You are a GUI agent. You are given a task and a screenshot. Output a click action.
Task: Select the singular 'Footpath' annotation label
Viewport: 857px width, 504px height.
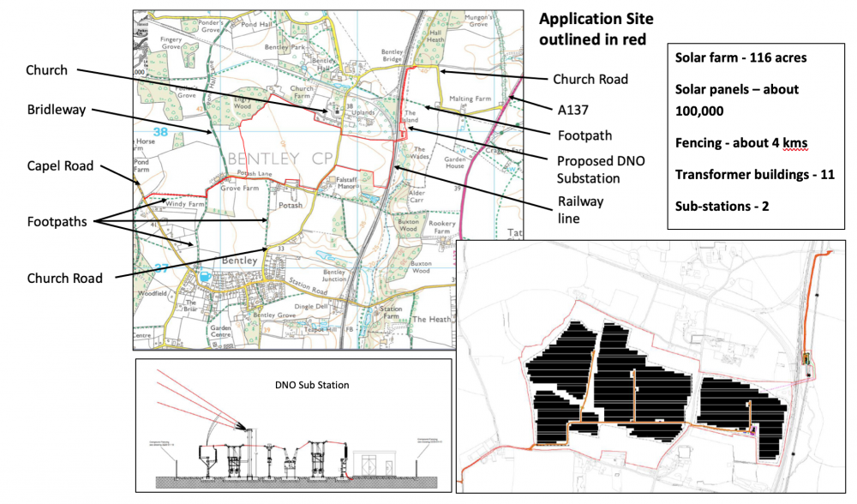tap(584, 135)
